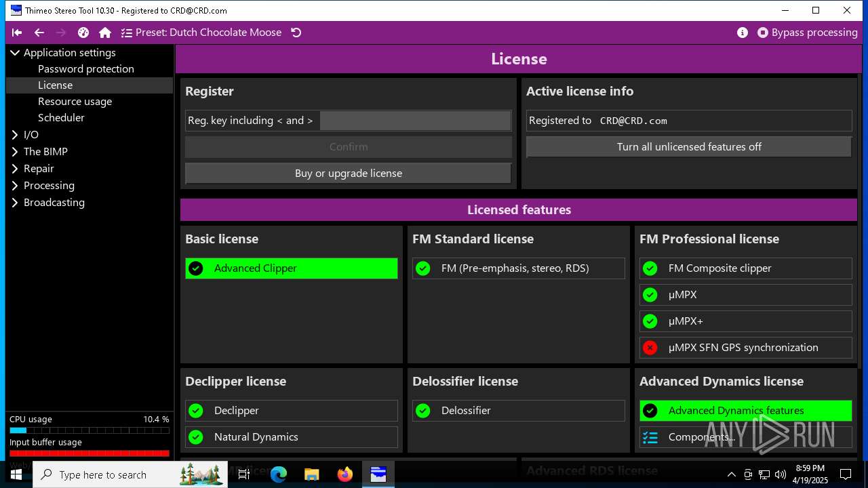Toggle Advanced Dynamics features
Screen dimensions: 868x488
click(x=746, y=411)
